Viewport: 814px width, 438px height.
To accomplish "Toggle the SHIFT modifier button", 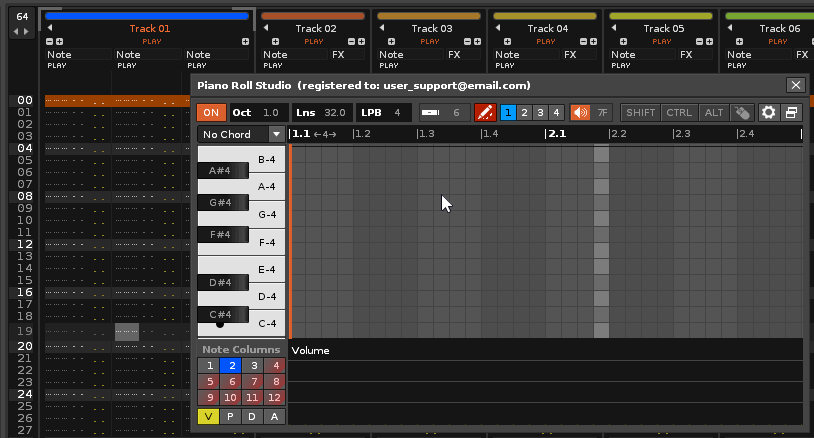I will click(x=640, y=113).
